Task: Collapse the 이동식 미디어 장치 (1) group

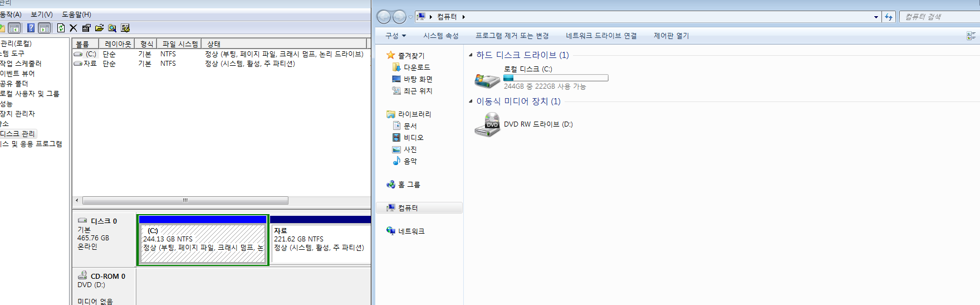Action: (471, 101)
